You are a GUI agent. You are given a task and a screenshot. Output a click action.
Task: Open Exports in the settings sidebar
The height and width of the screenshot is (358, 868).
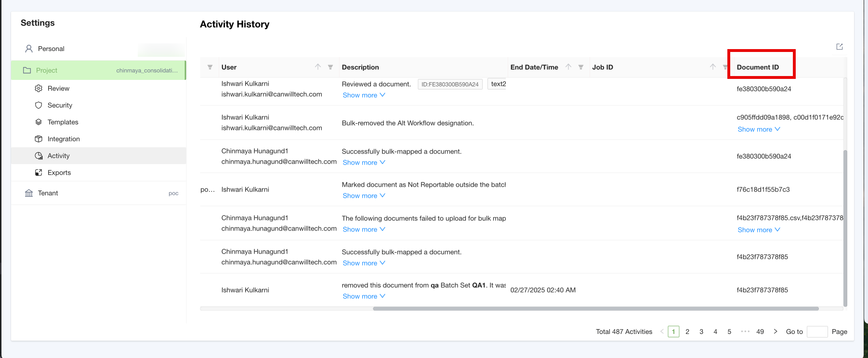coord(59,173)
